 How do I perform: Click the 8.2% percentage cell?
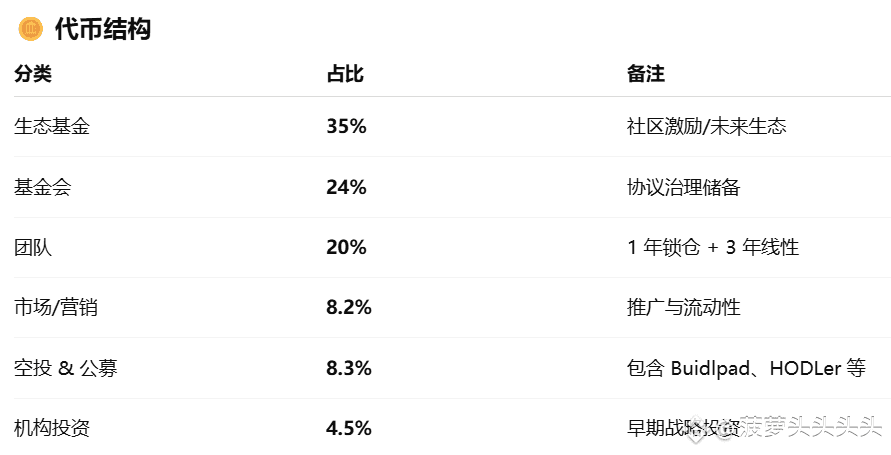point(349,307)
